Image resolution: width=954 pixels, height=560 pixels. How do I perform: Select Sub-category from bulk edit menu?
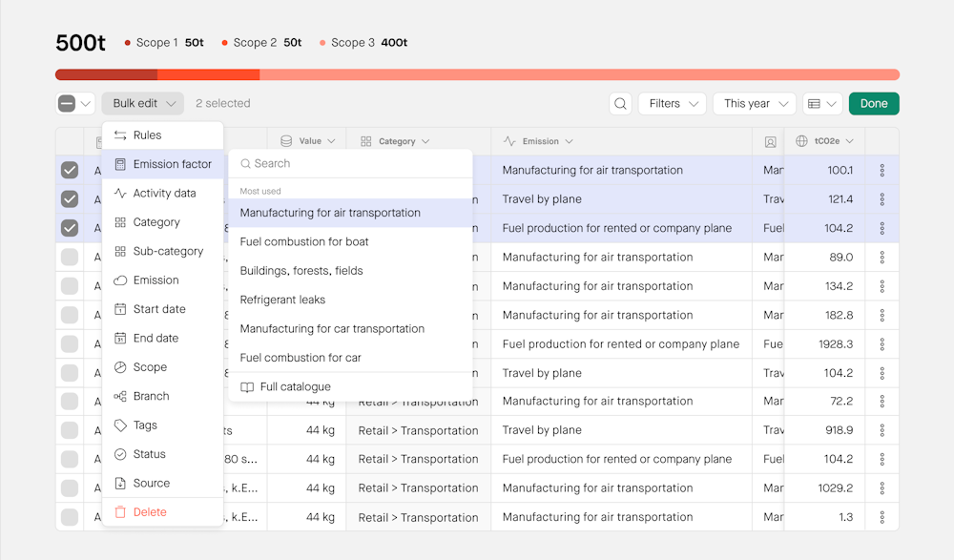(x=168, y=252)
